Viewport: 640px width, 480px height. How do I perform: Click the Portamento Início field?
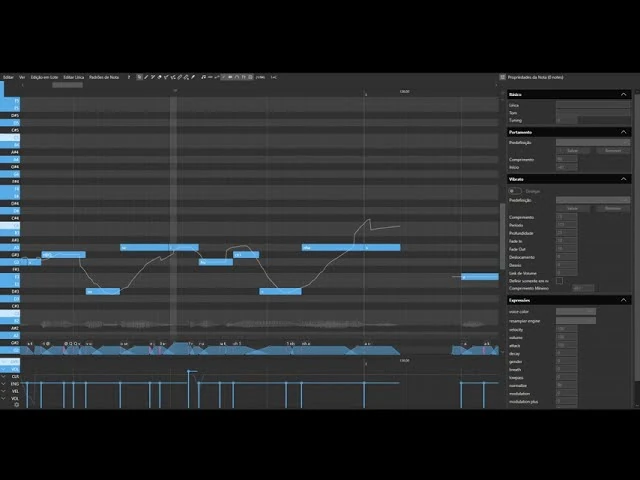coord(567,167)
